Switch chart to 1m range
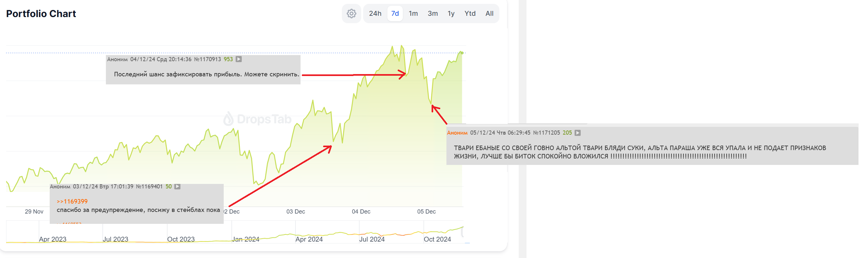868x258 pixels. [413, 14]
